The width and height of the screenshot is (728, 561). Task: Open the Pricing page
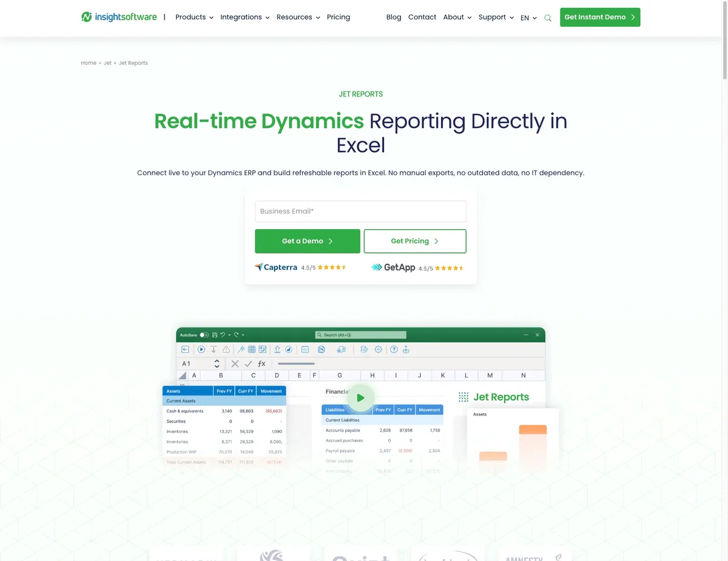[339, 17]
